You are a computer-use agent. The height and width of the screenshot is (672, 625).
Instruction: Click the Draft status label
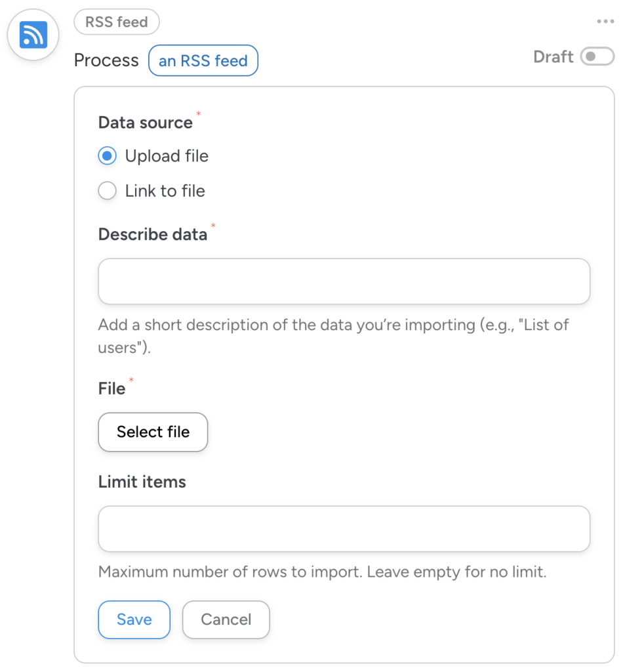click(x=553, y=56)
